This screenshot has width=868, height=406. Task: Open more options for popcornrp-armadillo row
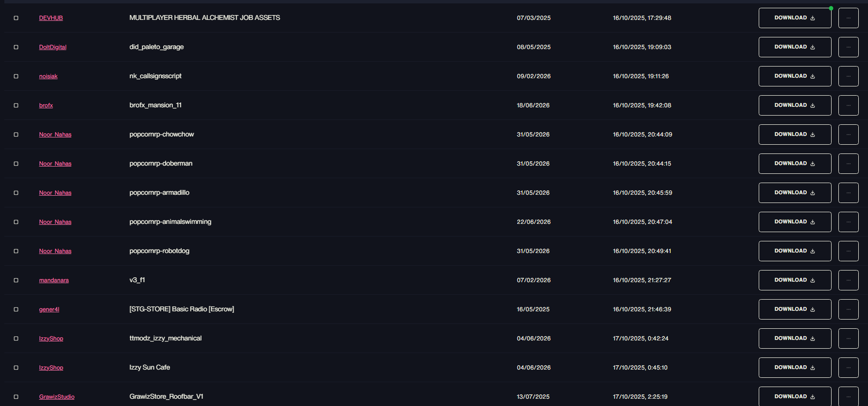coord(848,193)
